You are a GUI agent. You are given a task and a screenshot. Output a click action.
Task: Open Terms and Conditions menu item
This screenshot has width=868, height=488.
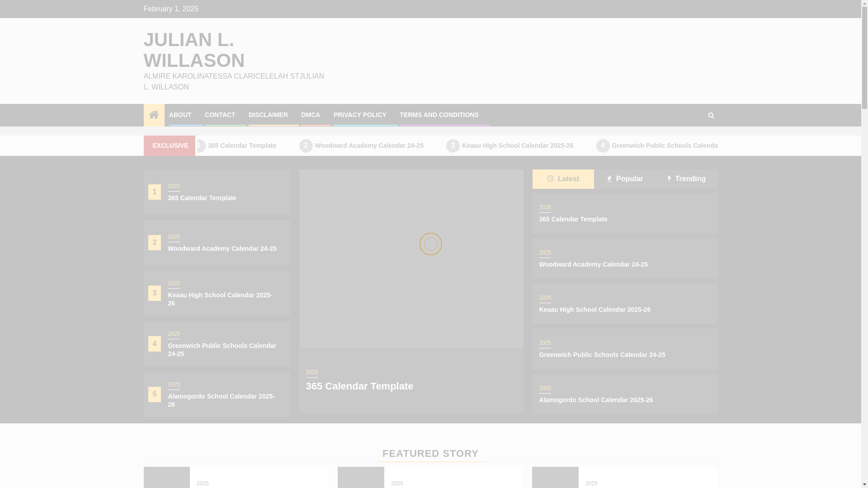click(439, 115)
